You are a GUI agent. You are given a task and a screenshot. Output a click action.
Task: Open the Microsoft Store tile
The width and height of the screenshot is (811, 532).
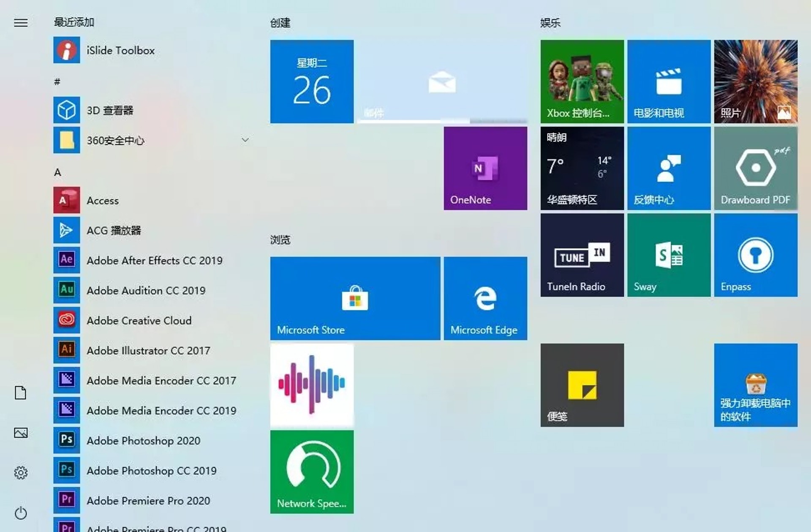point(355,298)
